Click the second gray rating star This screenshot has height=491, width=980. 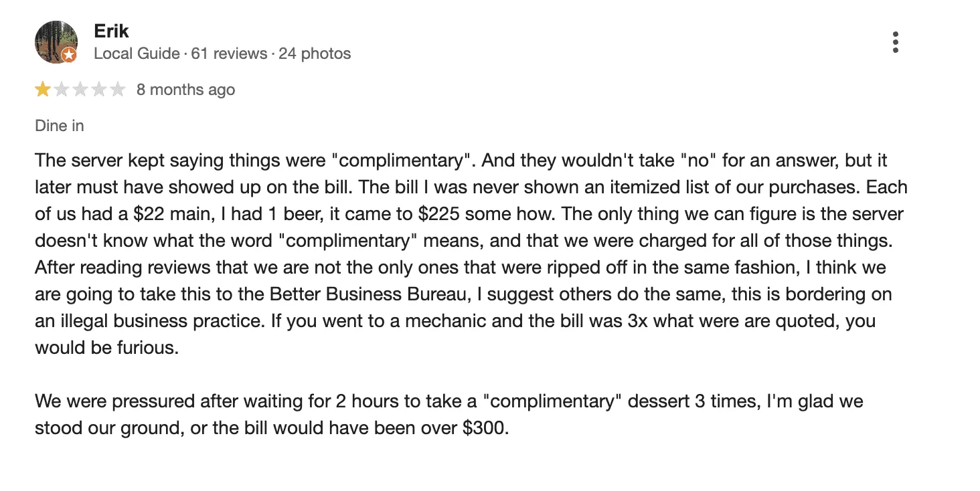pos(62,90)
